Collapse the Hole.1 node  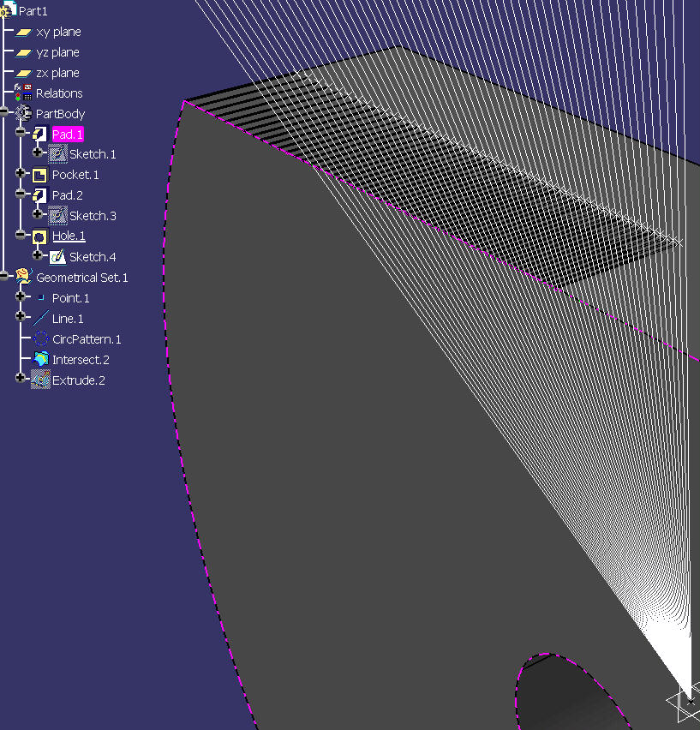click(20, 234)
